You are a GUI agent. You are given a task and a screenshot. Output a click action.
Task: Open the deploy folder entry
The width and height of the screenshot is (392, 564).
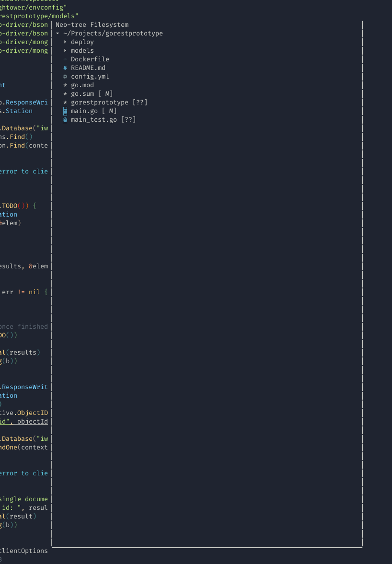tap(82, 42)
